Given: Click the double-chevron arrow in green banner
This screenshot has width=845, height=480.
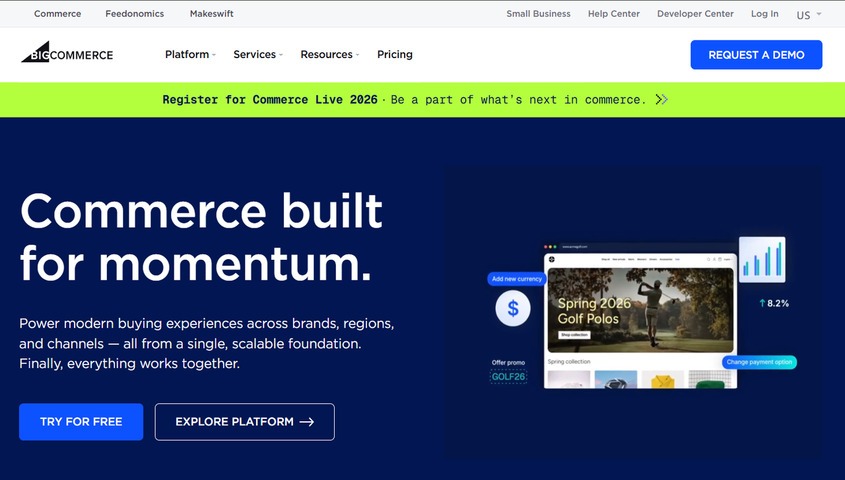Looking at the screenshot, I should click(x=662, y=99).
